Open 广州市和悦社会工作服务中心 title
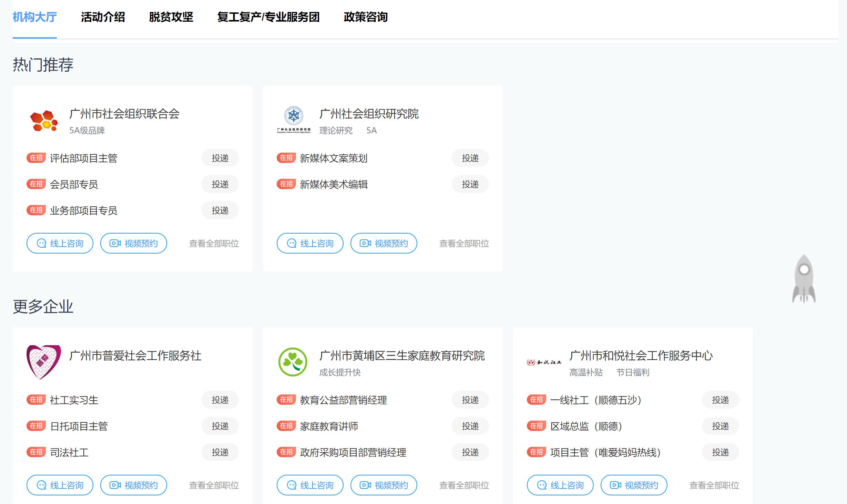Screen dimensions: 847x504 click(x=641, y=356)
